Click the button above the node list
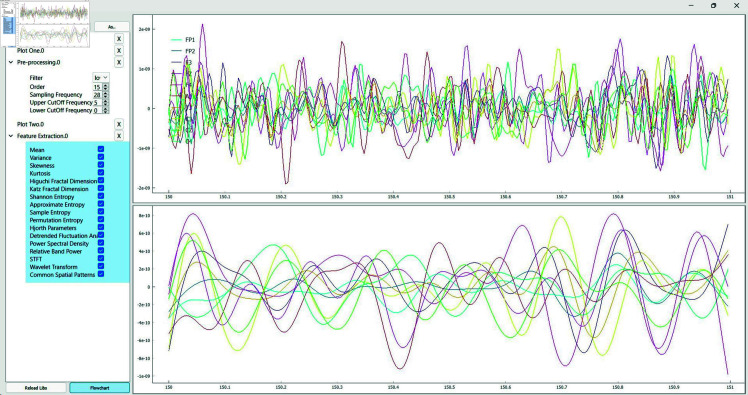Viewport: 748px width, 395px height. (x=111, y=27)
